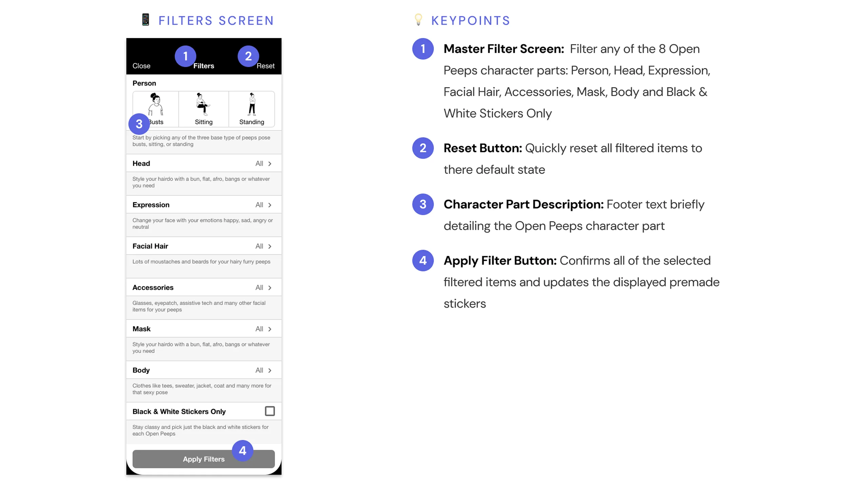
Task: Click the 'All' value for Facial Hair
Action: (259, 246)
